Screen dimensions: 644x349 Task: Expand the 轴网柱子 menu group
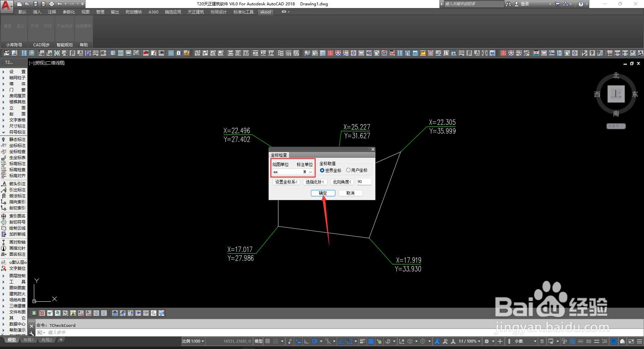pyautogui.click(x=14, y=78)
